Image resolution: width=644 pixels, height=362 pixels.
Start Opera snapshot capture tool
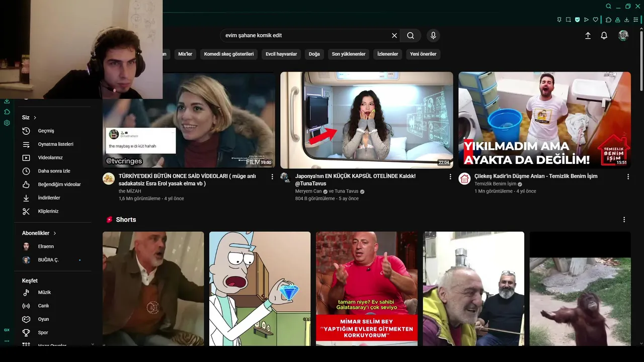coord(568,20)
